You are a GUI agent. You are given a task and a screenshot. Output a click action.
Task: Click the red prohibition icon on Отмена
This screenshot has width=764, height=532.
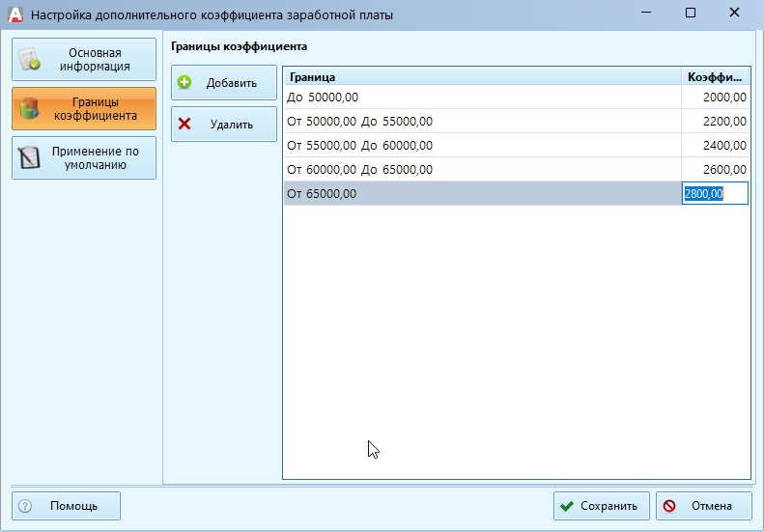pyautogui.click(x=669, y=506)
